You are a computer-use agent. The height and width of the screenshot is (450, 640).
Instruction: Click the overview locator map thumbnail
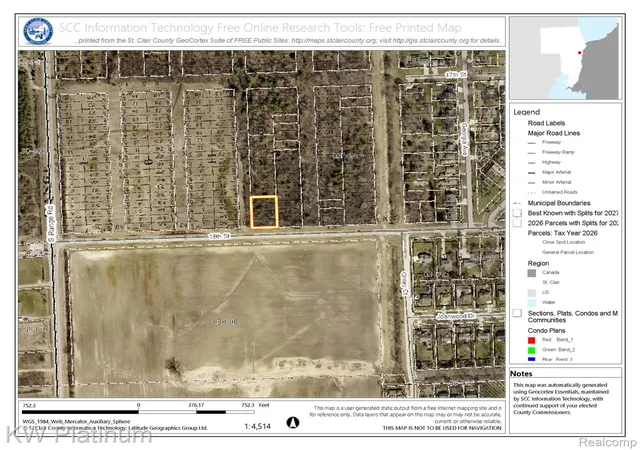(x=565, y=58)
